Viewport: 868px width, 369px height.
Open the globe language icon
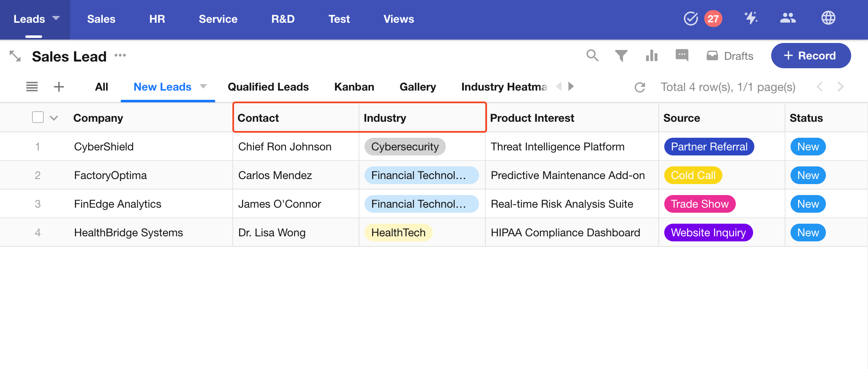pyautogui.click(x=828, y=18)
